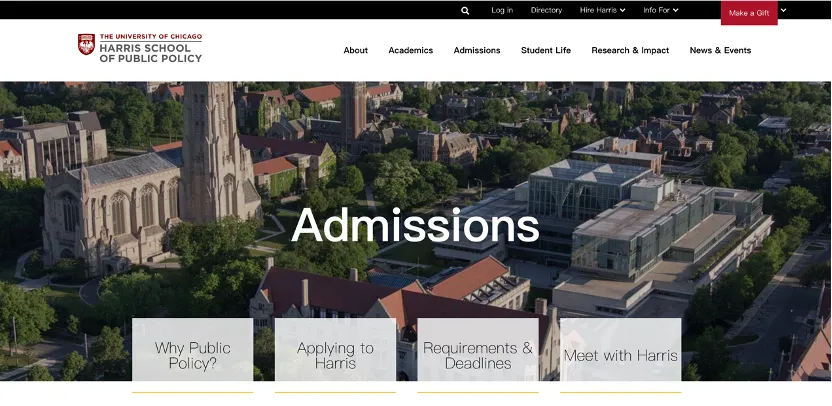Follow the Log in link
832x406 pixels.
pyautogui.click(x=502, y=10)
